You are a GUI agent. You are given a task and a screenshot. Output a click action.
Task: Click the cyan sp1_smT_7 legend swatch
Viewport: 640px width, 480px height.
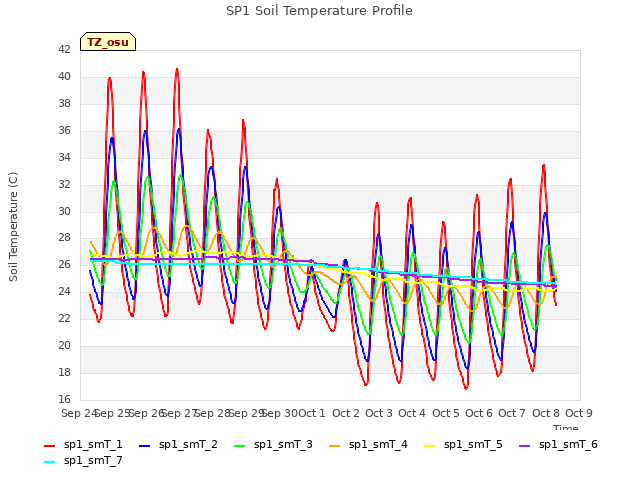point(49,462)
